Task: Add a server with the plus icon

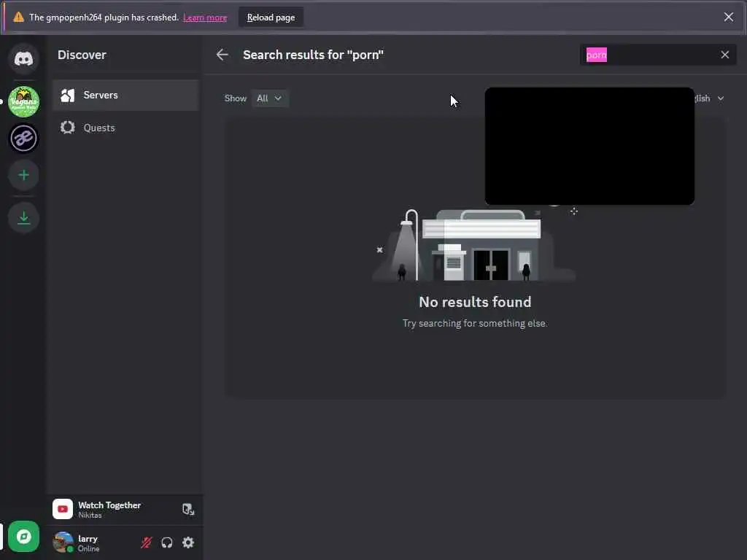Action: 23,175
